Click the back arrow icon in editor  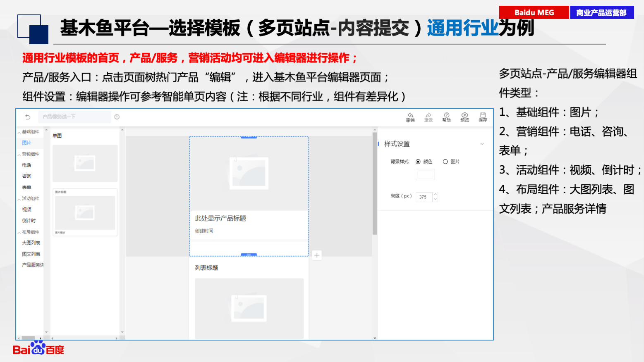tap(28, 117)
